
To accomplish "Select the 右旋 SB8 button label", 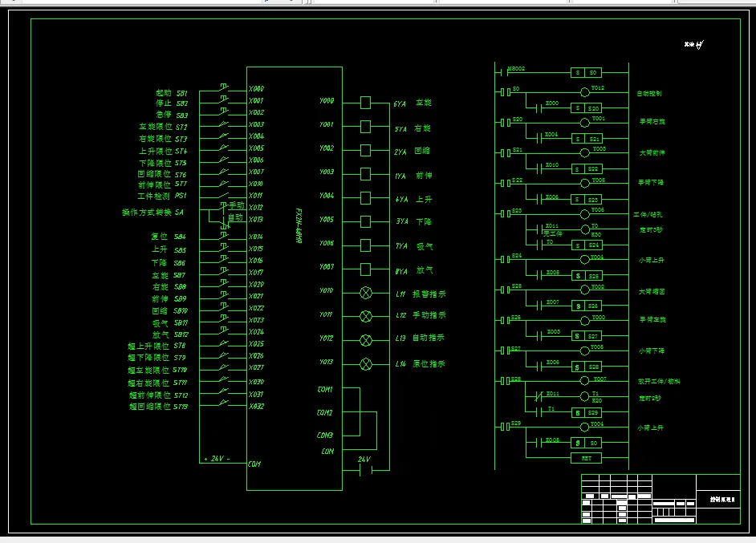I will coord(169,286).
